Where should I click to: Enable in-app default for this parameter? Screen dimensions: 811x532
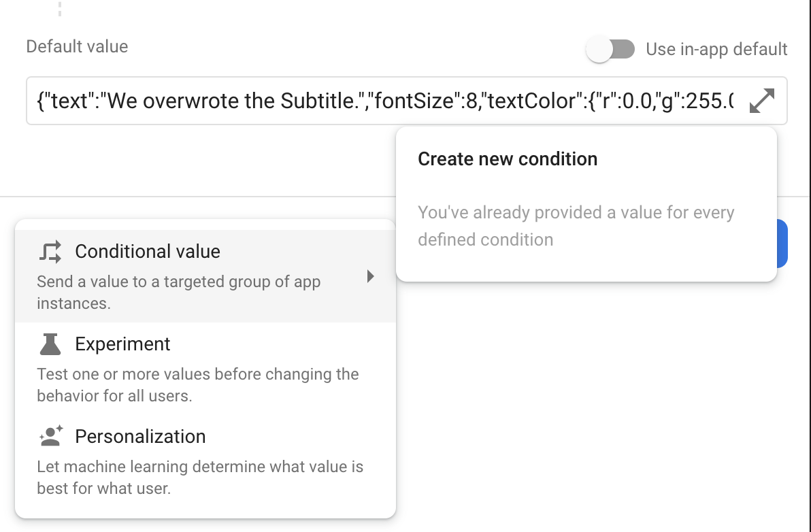[x=610, y=49]
